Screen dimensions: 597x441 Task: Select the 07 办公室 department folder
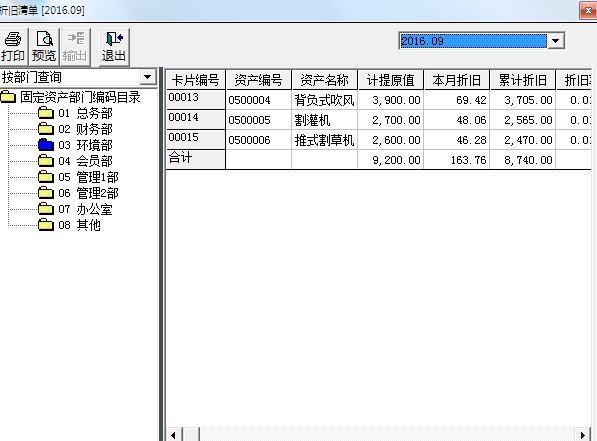tap(75, 209)
